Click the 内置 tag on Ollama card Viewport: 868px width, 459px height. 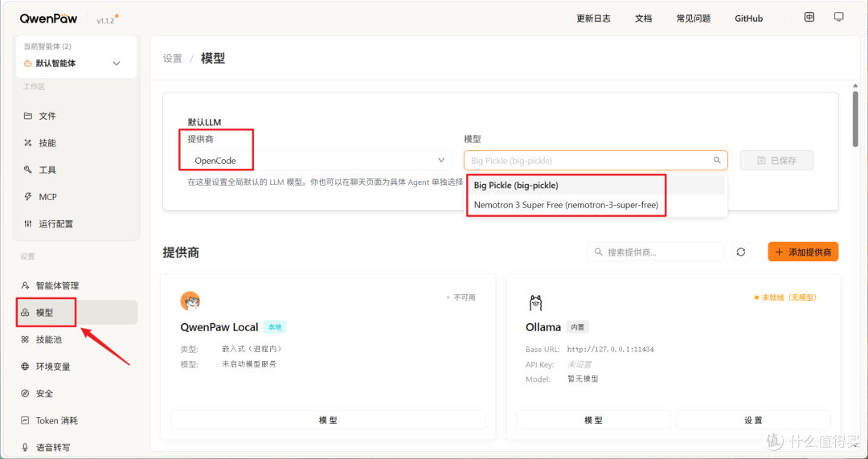click(577, 327)
